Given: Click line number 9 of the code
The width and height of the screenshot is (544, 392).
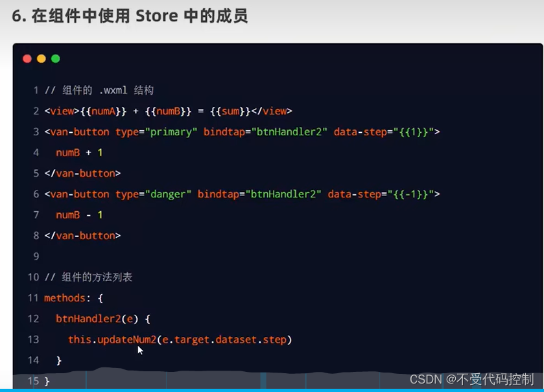Looking at the screenshot, I should click(36, 257).
